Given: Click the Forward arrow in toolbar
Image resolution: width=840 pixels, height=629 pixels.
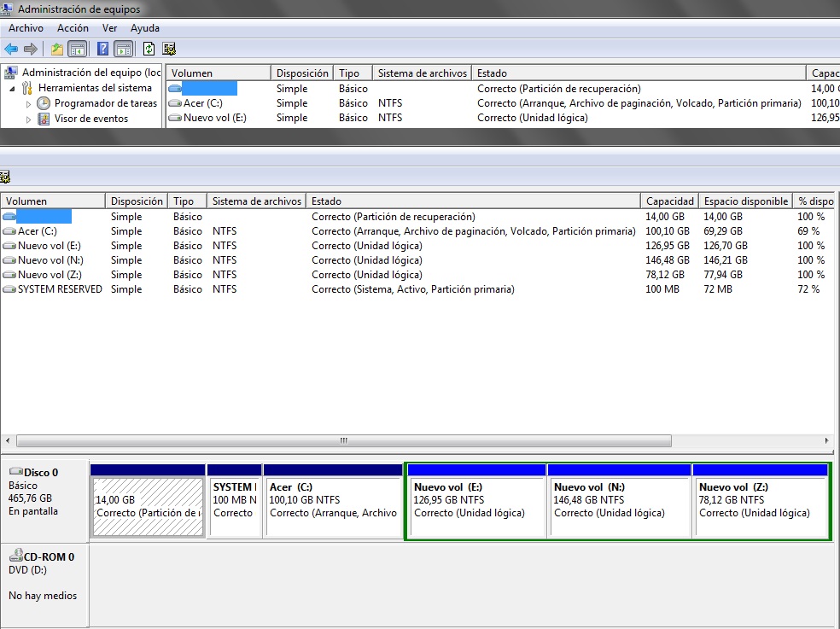Looking at the screenshot, I should tap(31, 49).
